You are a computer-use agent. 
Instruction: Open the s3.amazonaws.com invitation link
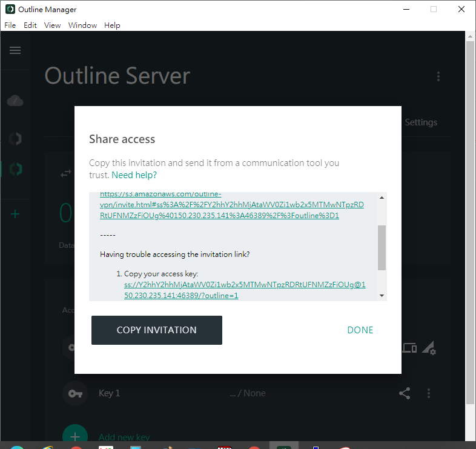231,205
